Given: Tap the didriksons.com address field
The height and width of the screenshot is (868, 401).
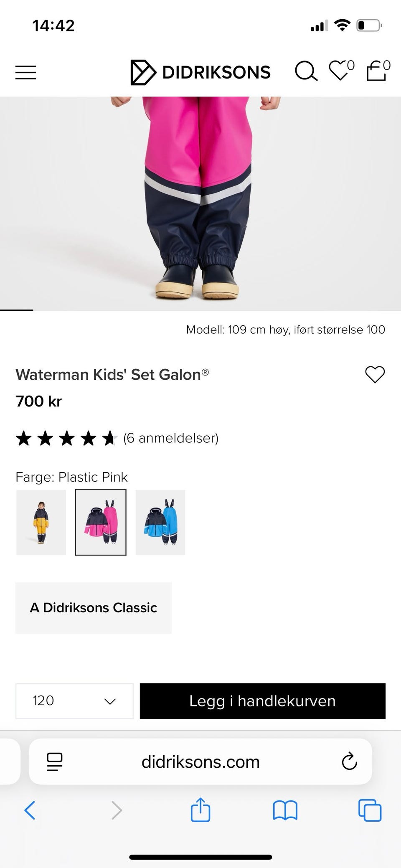Looking at the screenshot, I should pos(200,762).
